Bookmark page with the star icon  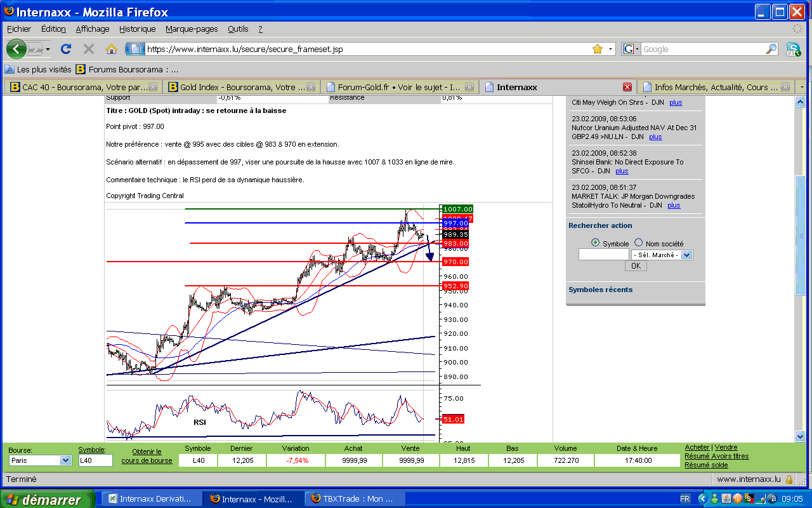pyautogui.click(x=597, y=49)
